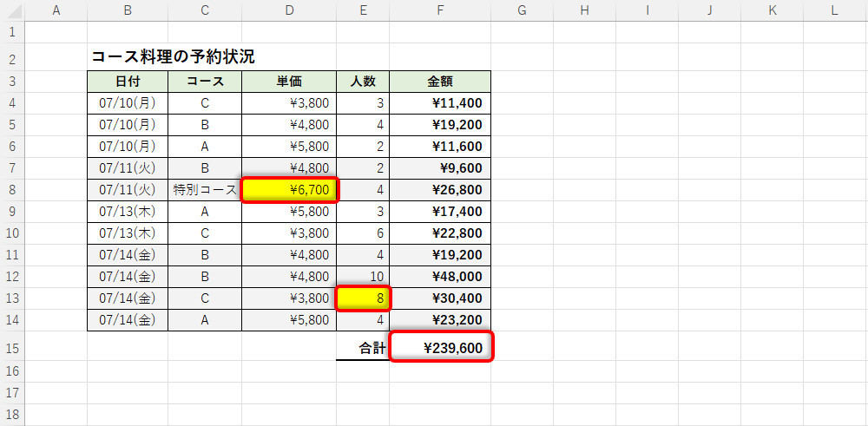Select column D header
The width and height of the screenshot is (868, 426).
(x=289, y=10)
